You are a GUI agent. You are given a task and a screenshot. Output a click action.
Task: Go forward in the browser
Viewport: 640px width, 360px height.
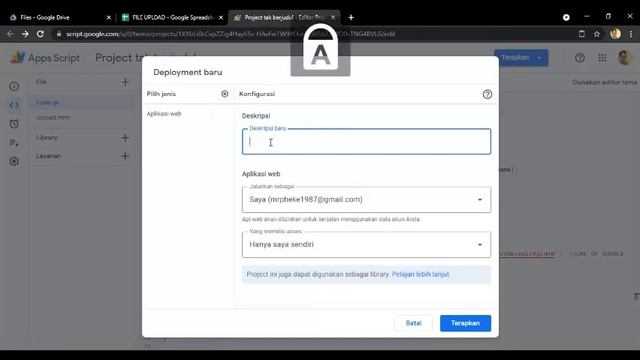click(x=25, y=34)
